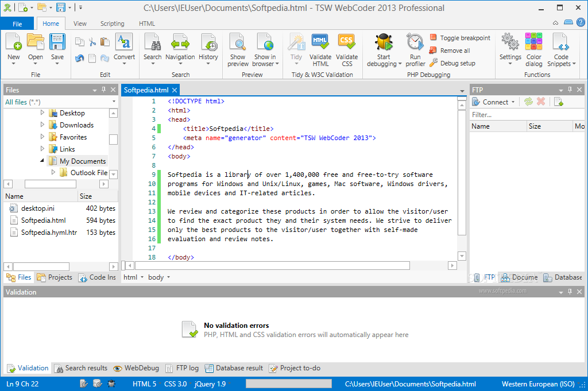Open the File ribbon tab
The height and width of the screenshot is (391, 588).
pyautogui.click(x=17, y=24)
